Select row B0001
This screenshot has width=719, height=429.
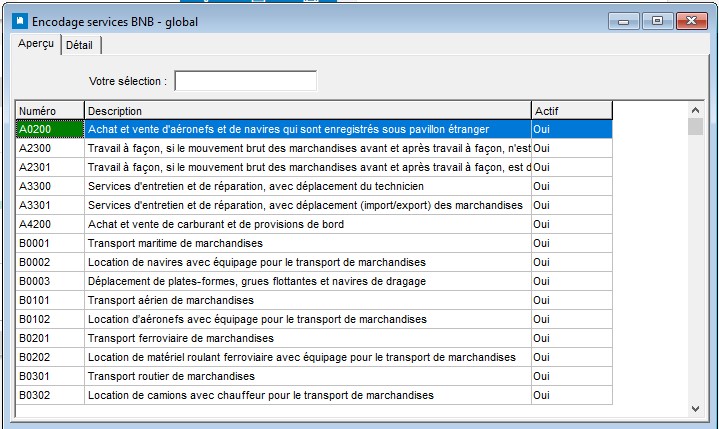coord(314,243)
